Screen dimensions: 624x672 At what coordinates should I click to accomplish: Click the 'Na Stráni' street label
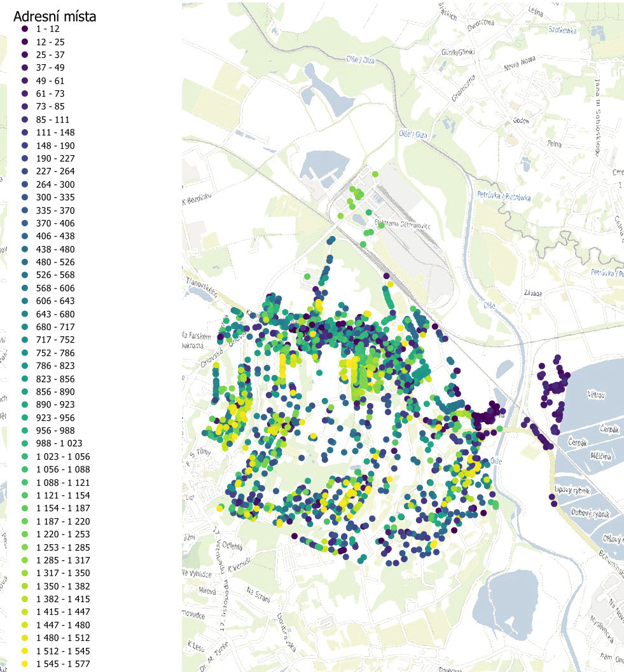[x=258, y=595]
